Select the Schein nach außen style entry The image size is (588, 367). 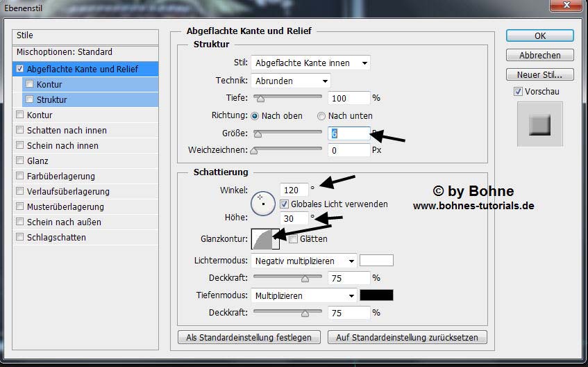pos(64,222)
